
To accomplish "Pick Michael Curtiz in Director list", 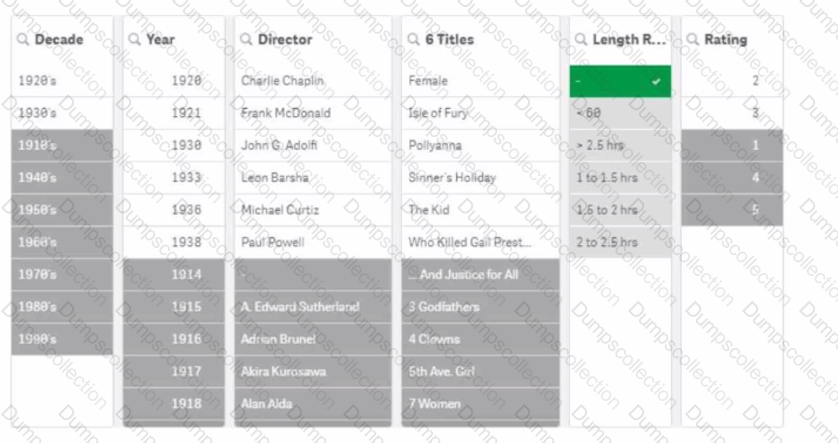I will point(312,210).
